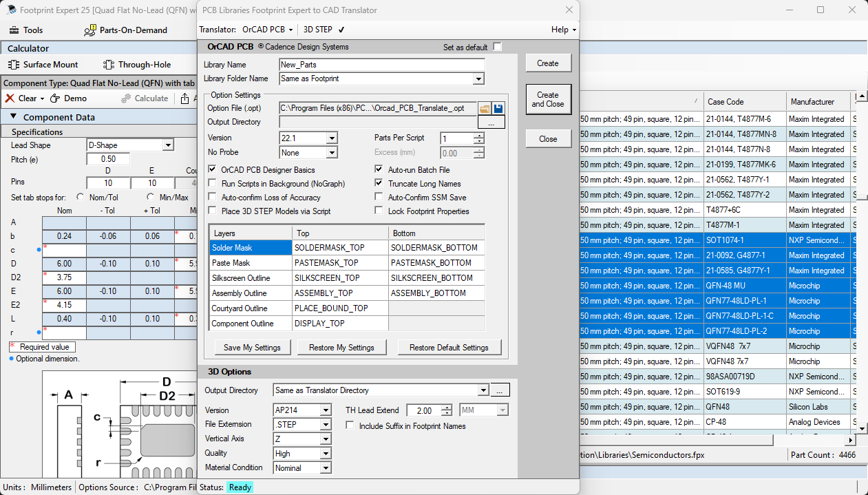Open the Quality High dropdown
The height and width of the screenshot is (495, 868).
[x=326, y=454]
